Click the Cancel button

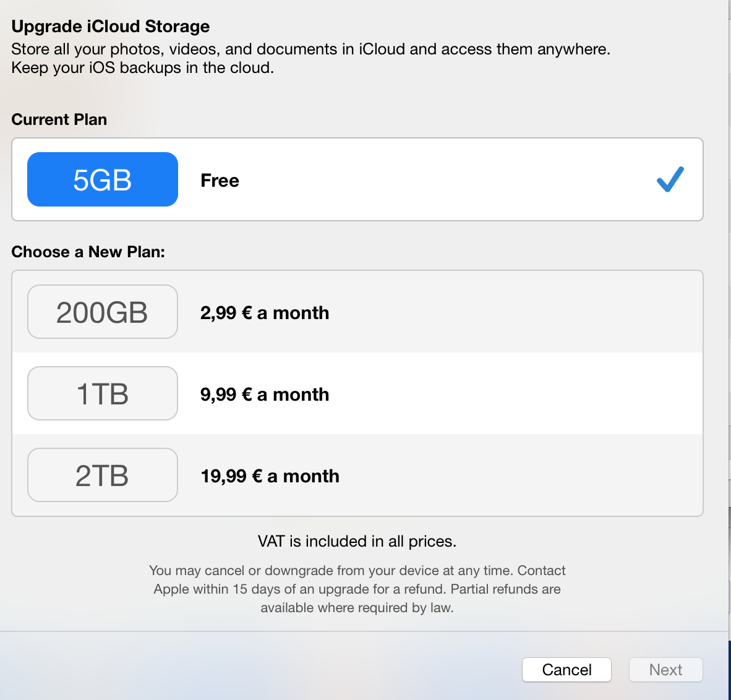click(x=566, y=670)
